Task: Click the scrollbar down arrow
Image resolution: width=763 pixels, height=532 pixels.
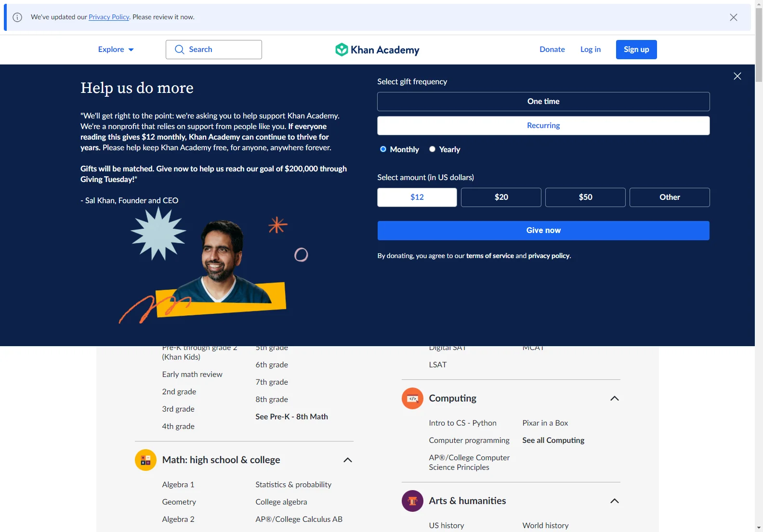Action: pos(759,528)
